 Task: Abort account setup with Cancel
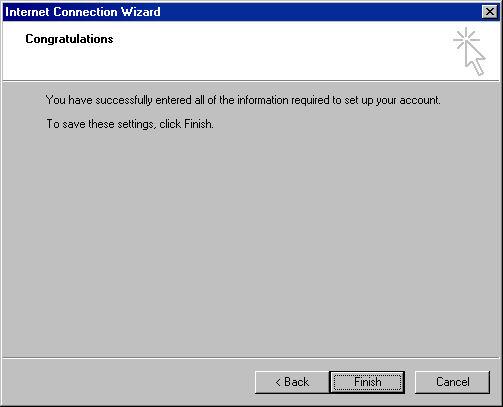tap(453, 382)
